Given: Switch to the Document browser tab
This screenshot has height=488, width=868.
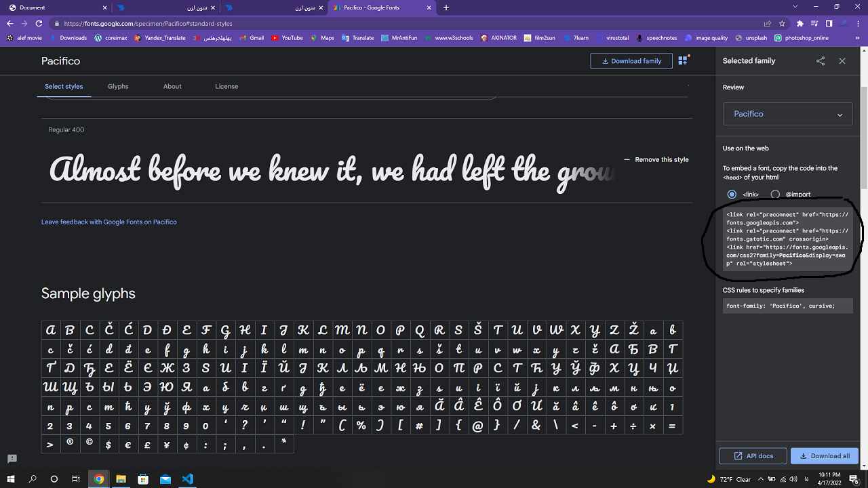Looking at the screenshot, I should [x=57, y=7].
